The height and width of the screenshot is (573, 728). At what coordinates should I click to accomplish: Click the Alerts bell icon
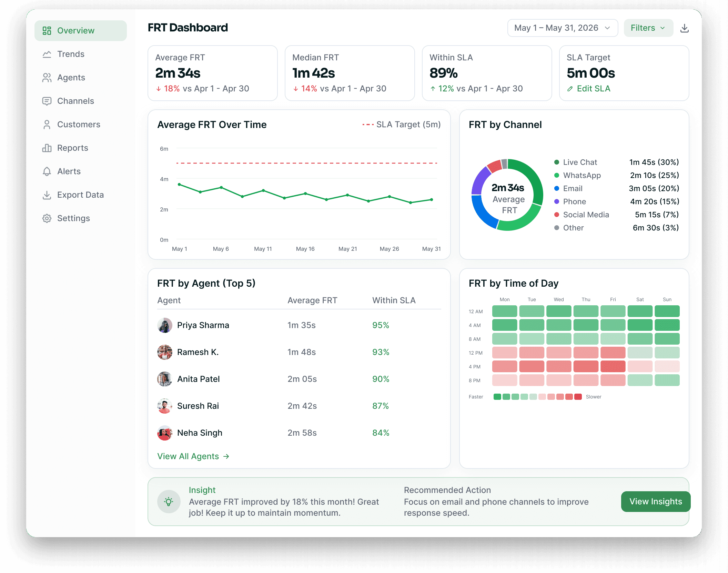point(47,171)
